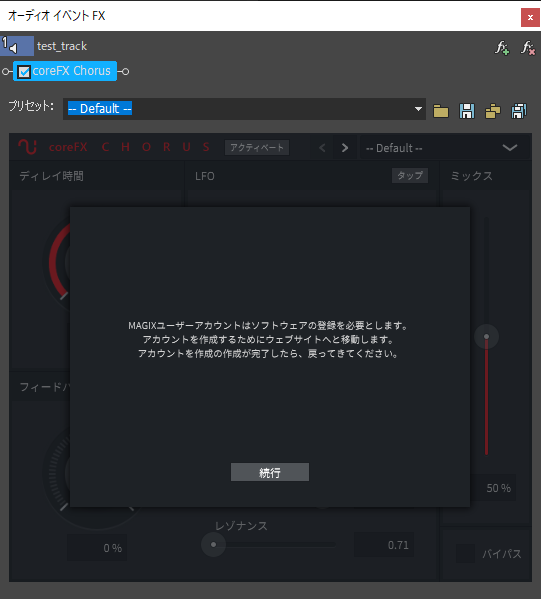Click the add plug-in chain FX icon
This screenshot has height=599, width=541.
(502, 48)
